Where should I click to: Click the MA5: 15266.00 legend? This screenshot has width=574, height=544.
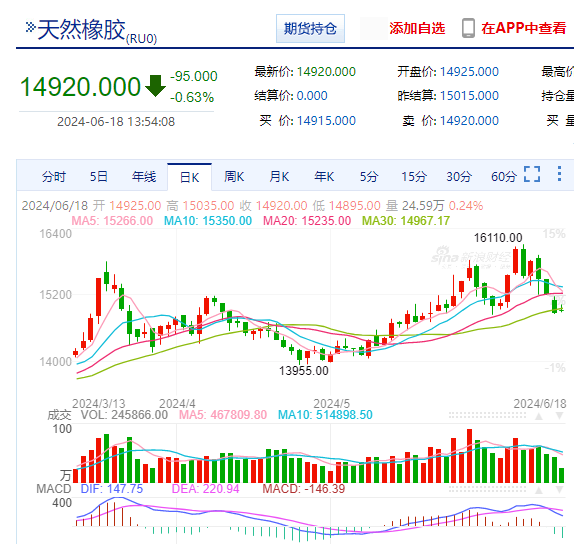(x=112, y=221)
